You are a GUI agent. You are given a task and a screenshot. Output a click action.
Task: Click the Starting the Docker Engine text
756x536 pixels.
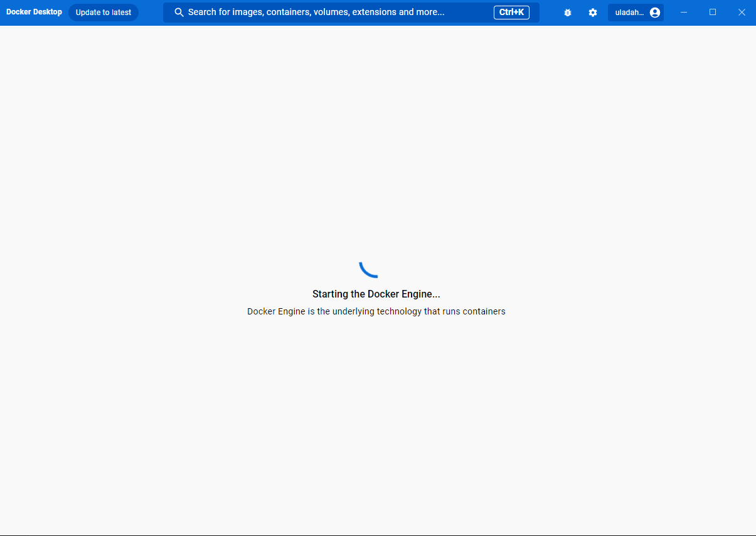(376, 294)
